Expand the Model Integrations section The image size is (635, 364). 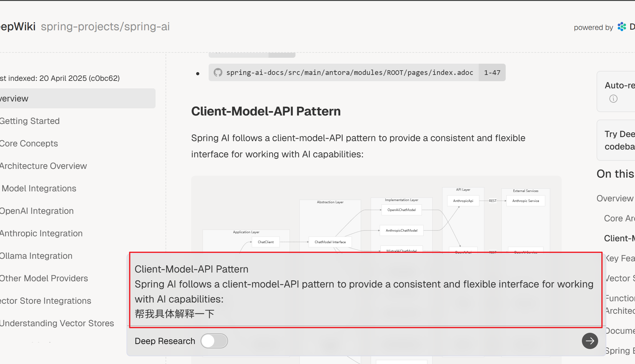39,189
